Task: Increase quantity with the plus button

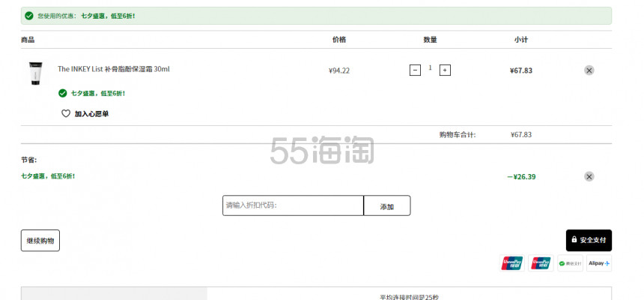Action: [x=445, y=70]
